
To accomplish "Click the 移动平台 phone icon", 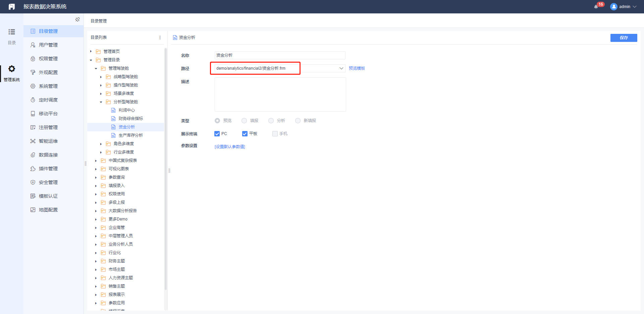I will (33, 114).
